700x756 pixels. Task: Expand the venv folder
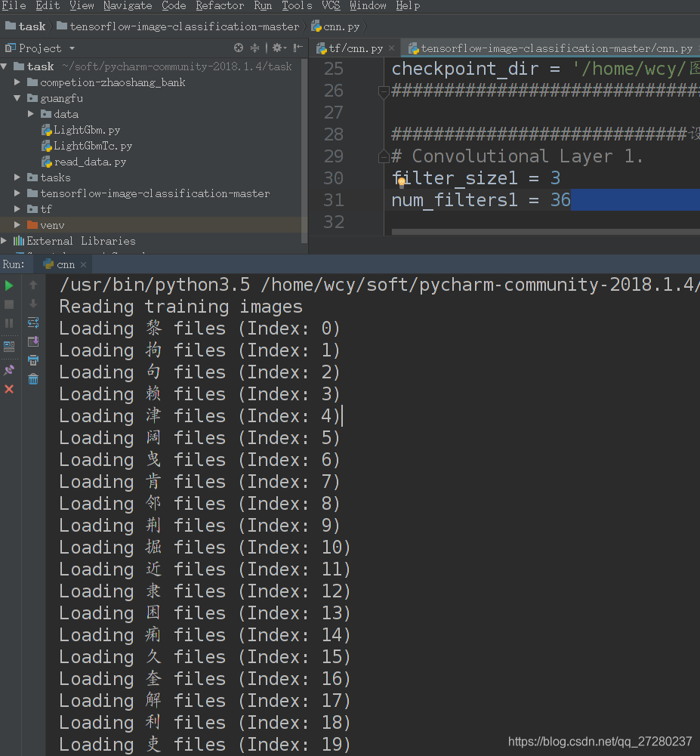tap(17, 224)
